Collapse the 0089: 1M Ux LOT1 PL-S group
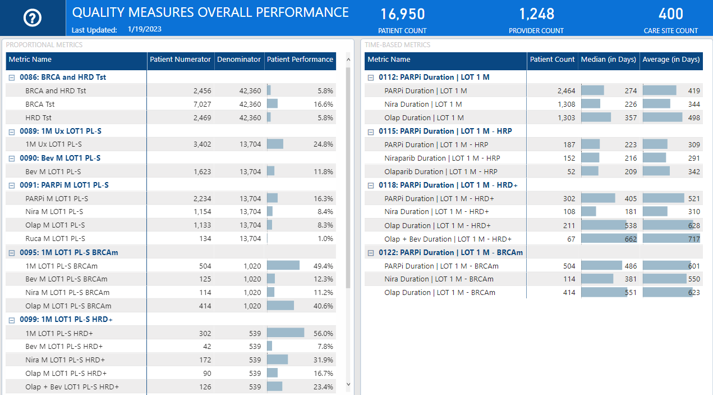 [x=12, y=132]
